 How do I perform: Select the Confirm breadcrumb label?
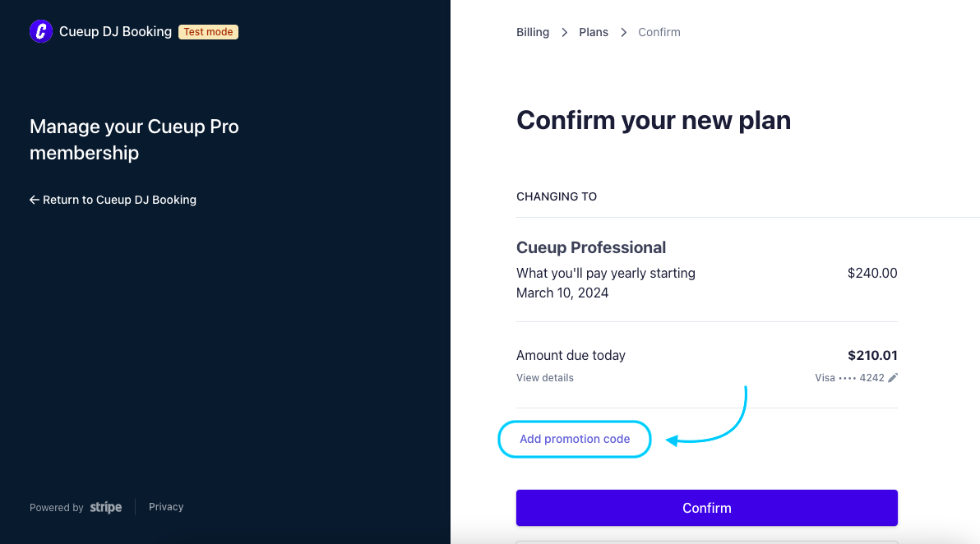click(x=659, y=32)
